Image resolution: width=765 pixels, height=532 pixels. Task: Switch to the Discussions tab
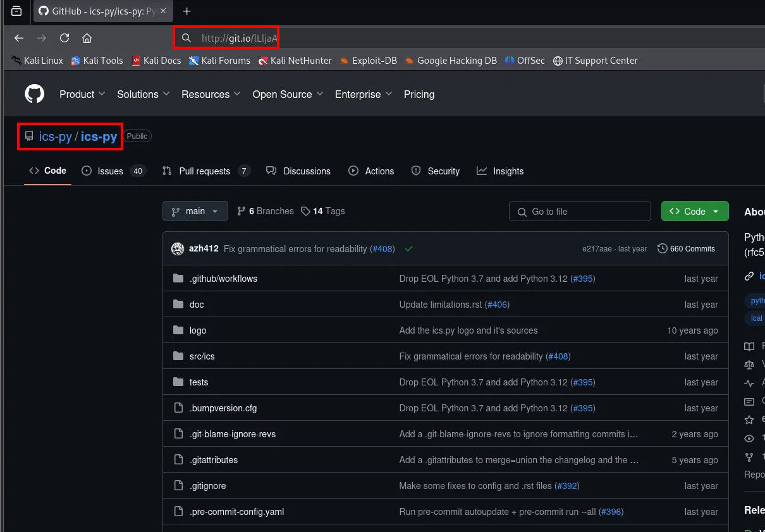pos(298,171)
